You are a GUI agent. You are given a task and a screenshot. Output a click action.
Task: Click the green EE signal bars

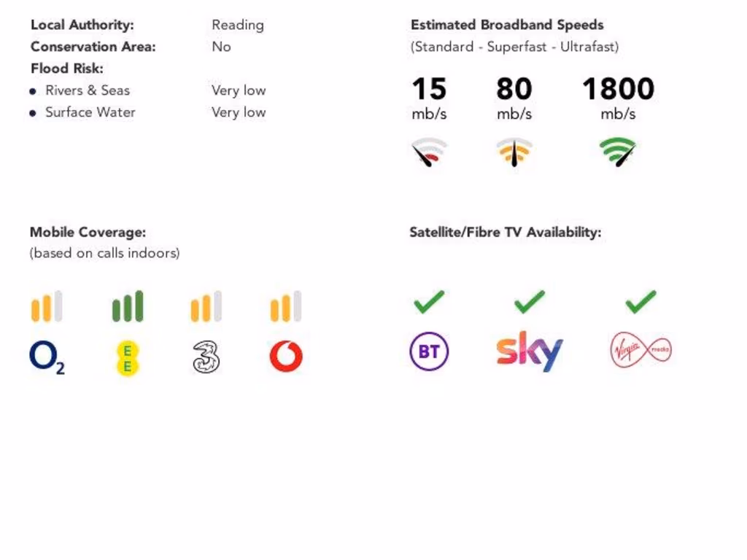(128, 307)
